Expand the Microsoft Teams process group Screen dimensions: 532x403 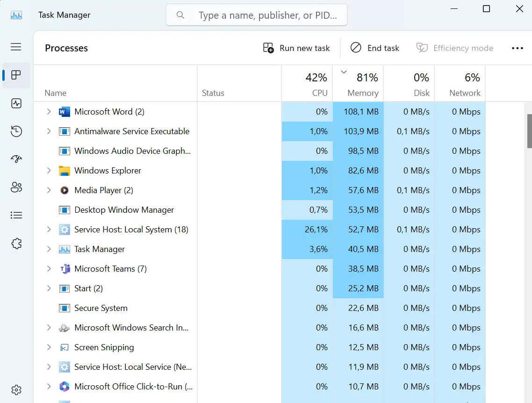pyautogui.click(x=49, y=269)
